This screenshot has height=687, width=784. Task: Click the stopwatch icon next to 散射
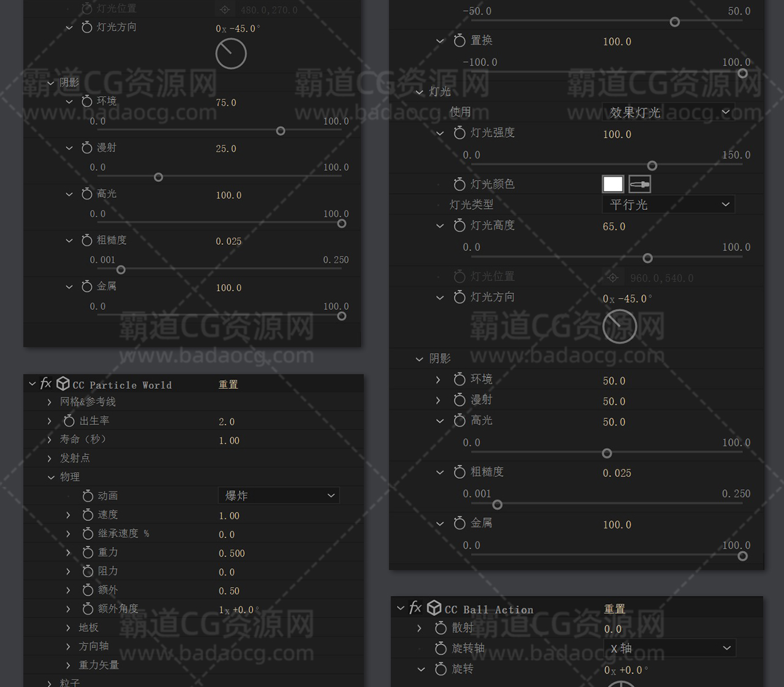click(440, 628)
